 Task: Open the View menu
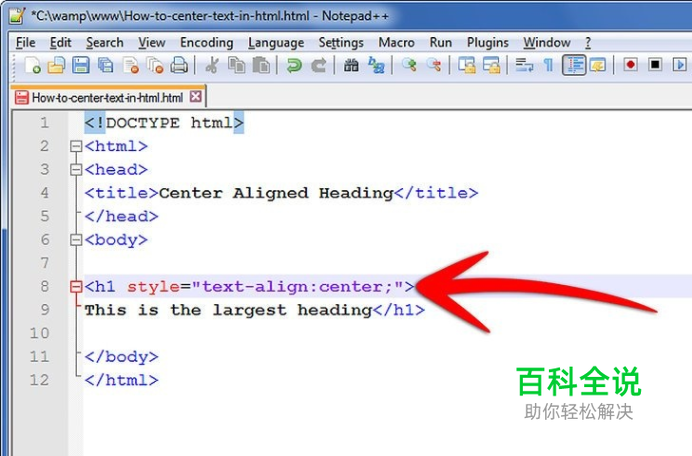tap(152, 43)
